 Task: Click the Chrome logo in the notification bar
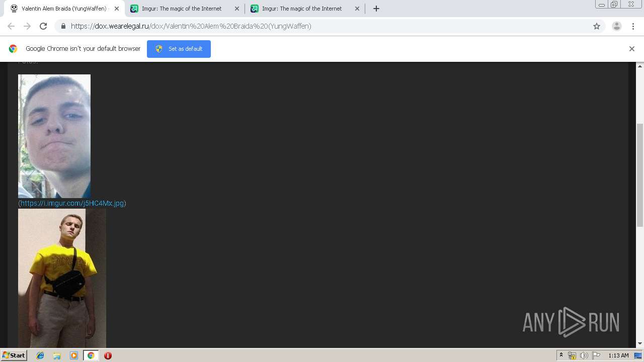(x=13, y=49)
